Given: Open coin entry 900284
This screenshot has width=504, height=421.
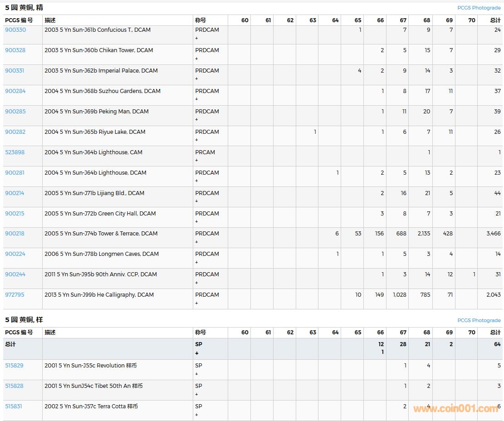Looking at the screenshot, I should click(x=15, y=91).
